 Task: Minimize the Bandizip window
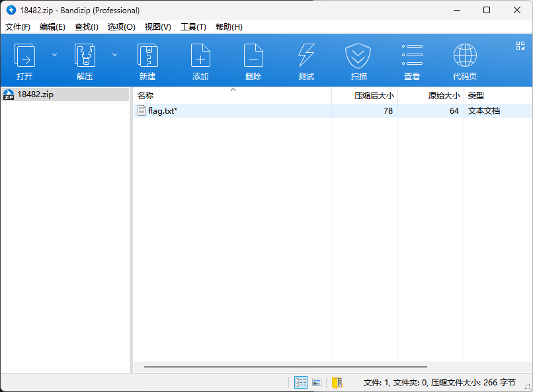(456, 10)
